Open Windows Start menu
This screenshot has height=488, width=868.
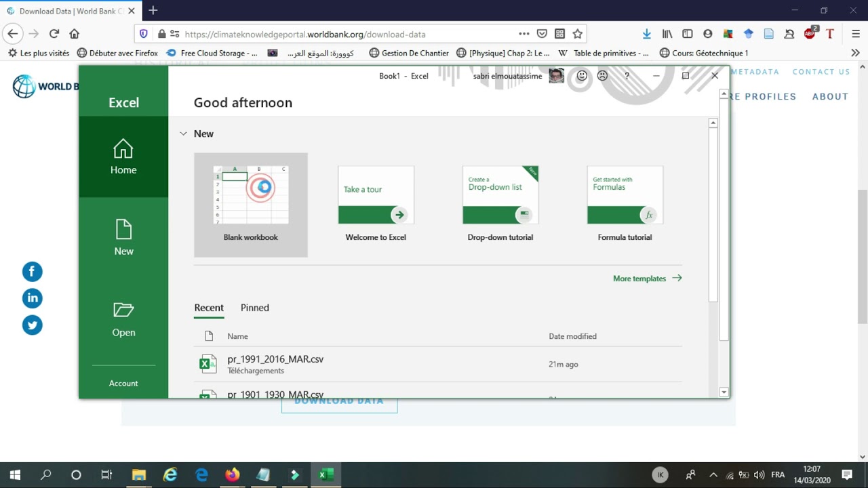point(14,475)
